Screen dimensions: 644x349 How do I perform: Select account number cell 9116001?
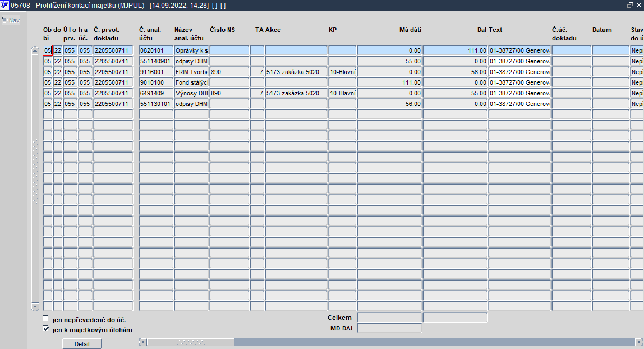[x=155, y=72]
